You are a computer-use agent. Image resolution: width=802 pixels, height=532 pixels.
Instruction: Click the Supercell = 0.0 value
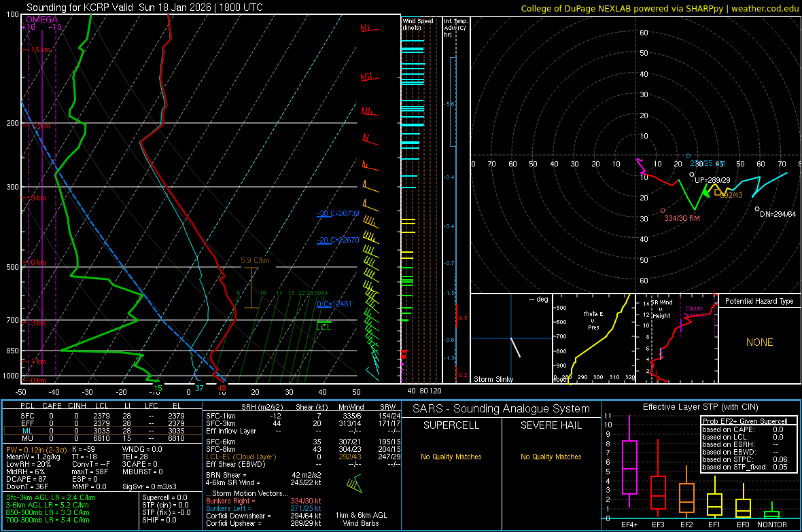point(164,497)
